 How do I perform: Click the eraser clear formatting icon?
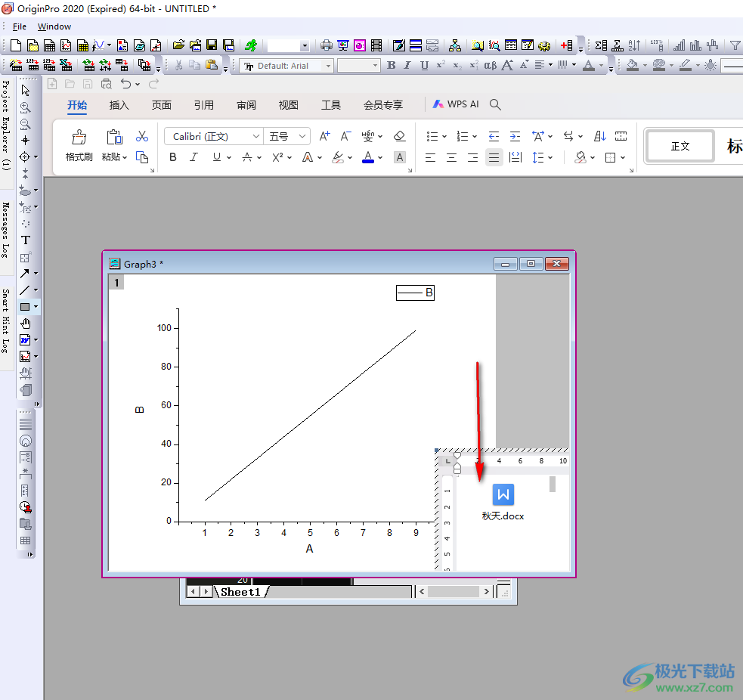(400, 136)
